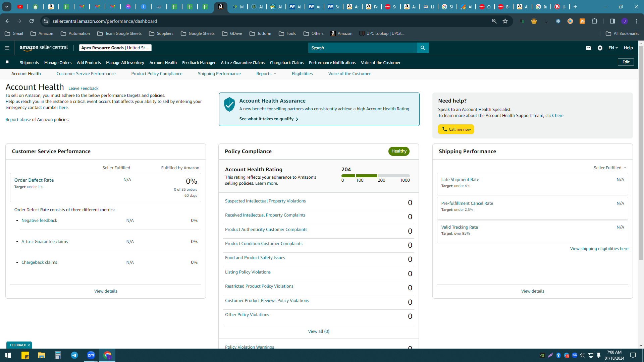
Task: Open Feedback Manager in the favorites bar
Action: (199, 63)
